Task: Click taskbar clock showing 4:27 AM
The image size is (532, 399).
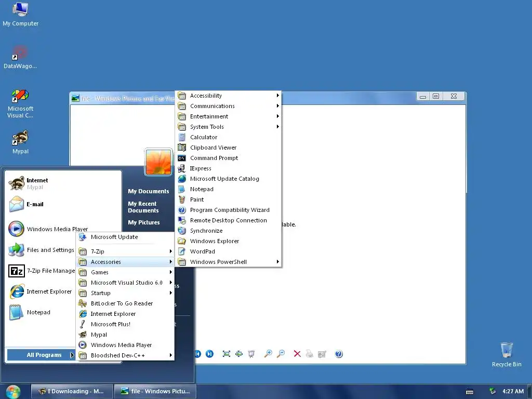Action: click(x=513, y=391)
